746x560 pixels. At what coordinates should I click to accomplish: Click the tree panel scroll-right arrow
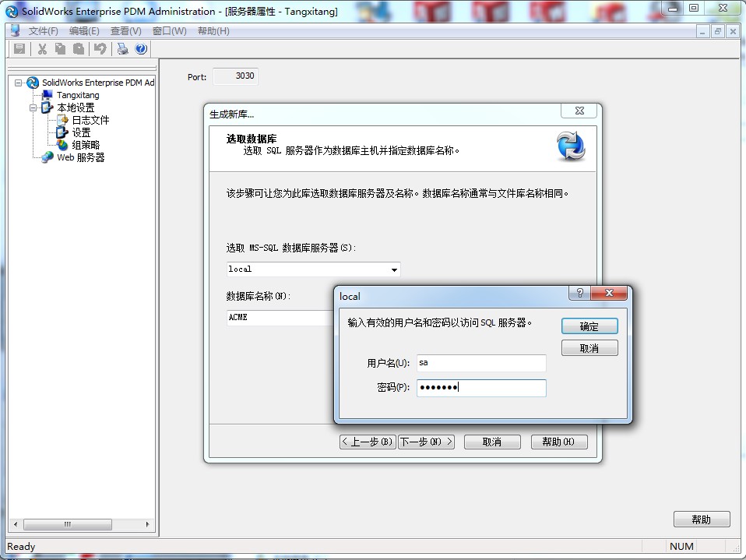click(x=147, y=524)
